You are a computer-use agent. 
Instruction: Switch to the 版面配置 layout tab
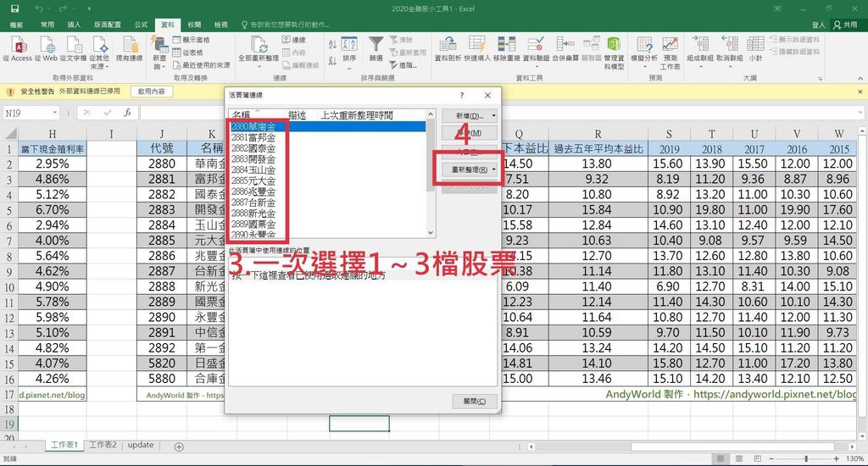108,25
